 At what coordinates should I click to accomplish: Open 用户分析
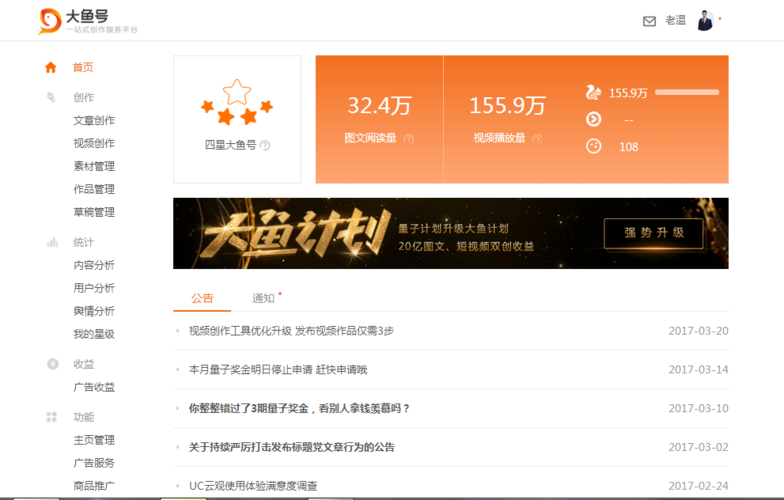coord(94,288)
